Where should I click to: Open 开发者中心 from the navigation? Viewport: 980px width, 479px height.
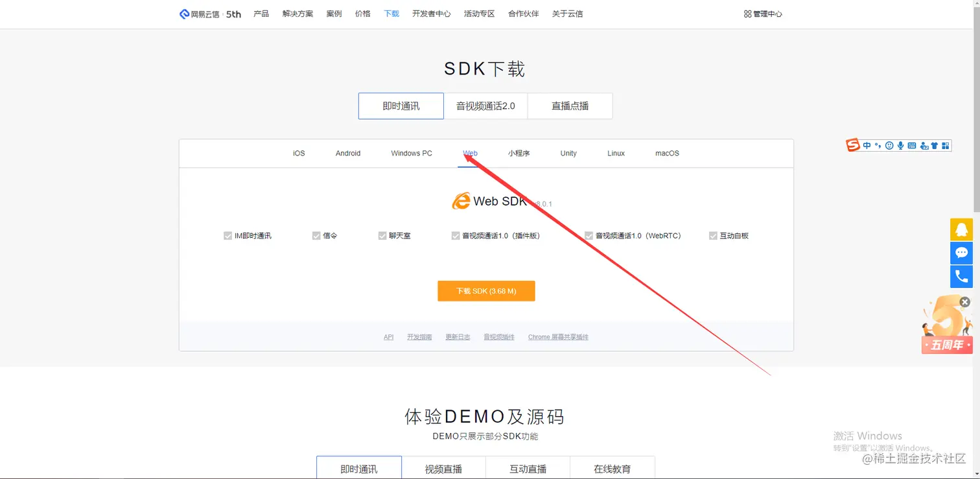point(432,14)
